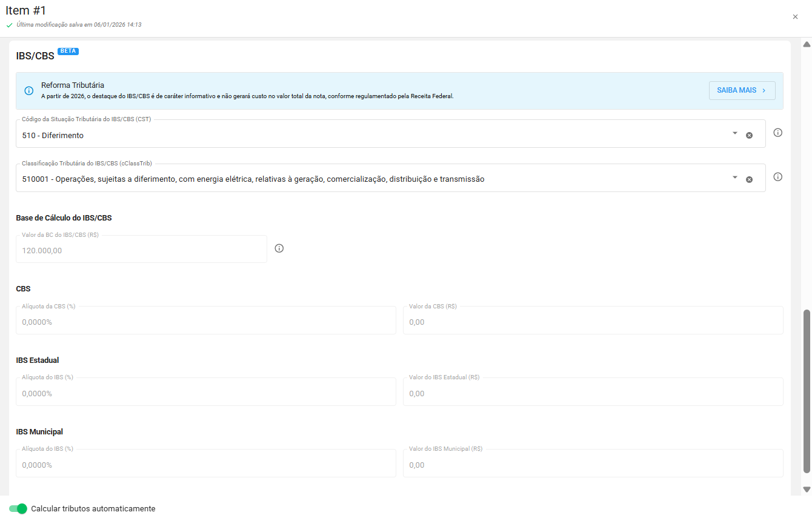Expand the Código da Situação Tributária dropdown arrow
This screenshot has height=518, width=812.
734,133
